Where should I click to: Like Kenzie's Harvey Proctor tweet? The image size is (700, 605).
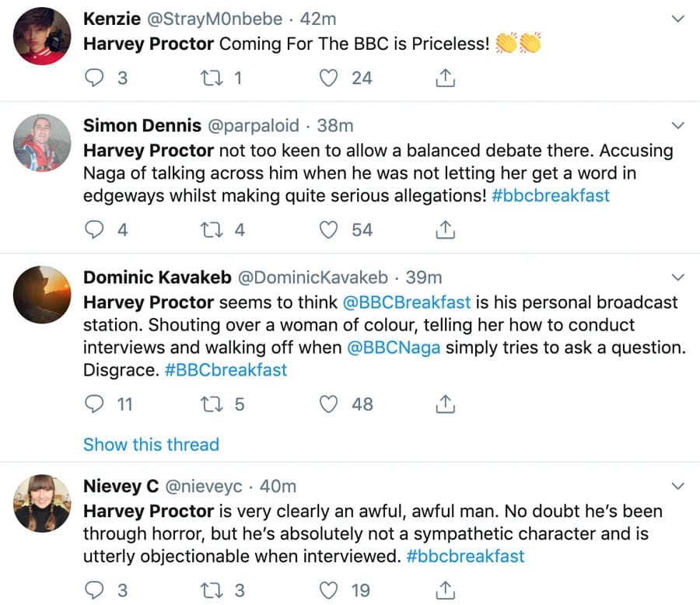tap(330, 78)
